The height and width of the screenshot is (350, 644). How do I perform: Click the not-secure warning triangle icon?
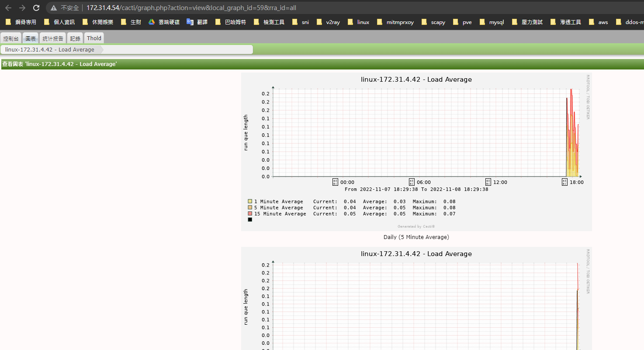coord(54,8)
